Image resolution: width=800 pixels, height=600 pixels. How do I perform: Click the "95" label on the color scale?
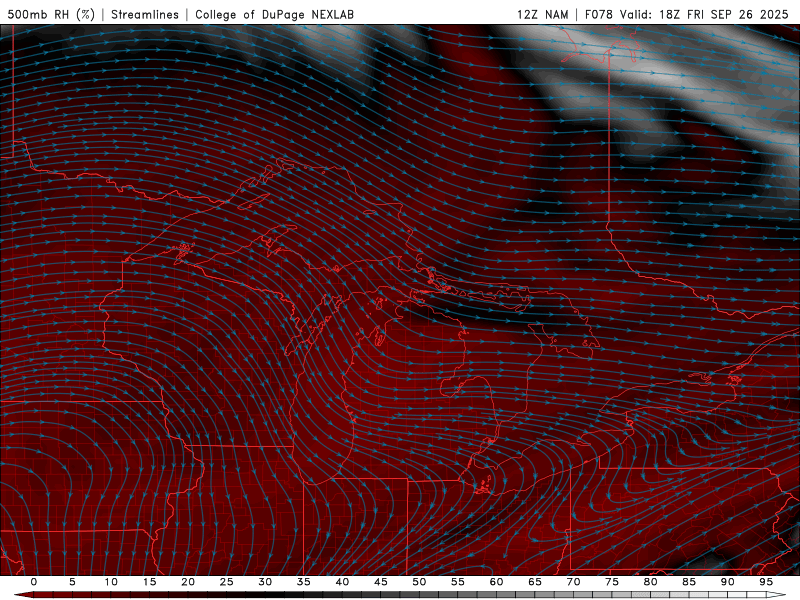pyautogui.click(x=766, y=582)
